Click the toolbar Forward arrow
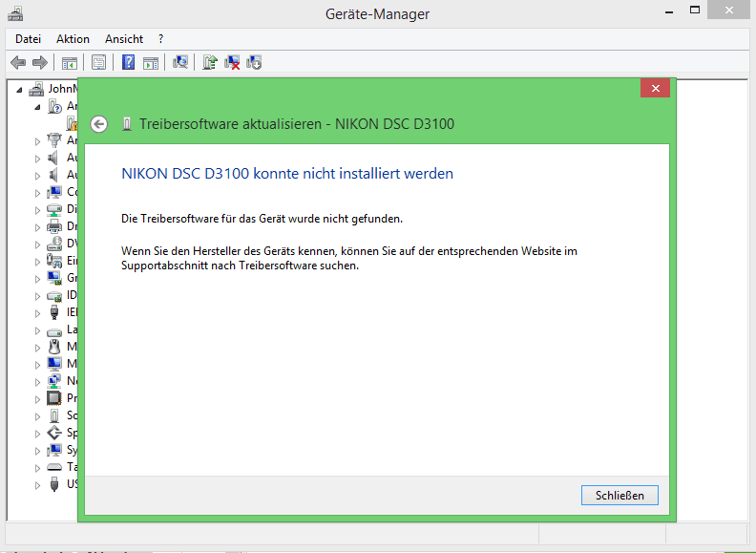The height and width of the screenshot is (553, 756). [39, 62]
